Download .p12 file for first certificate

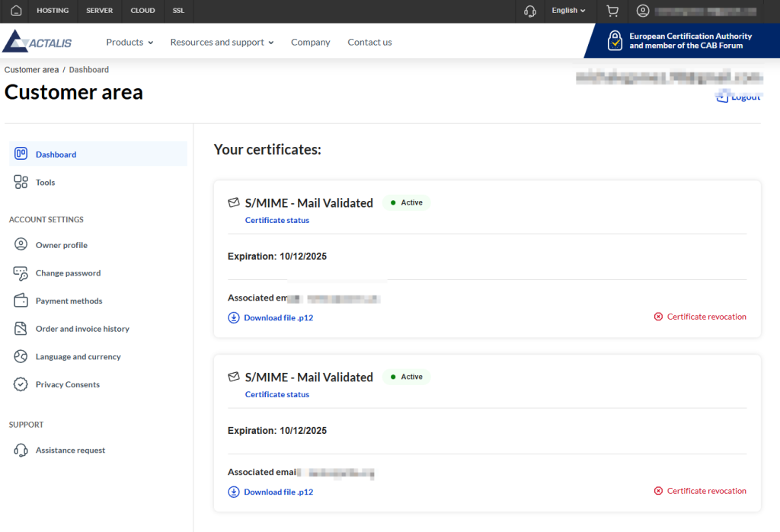tap(270, 318)
